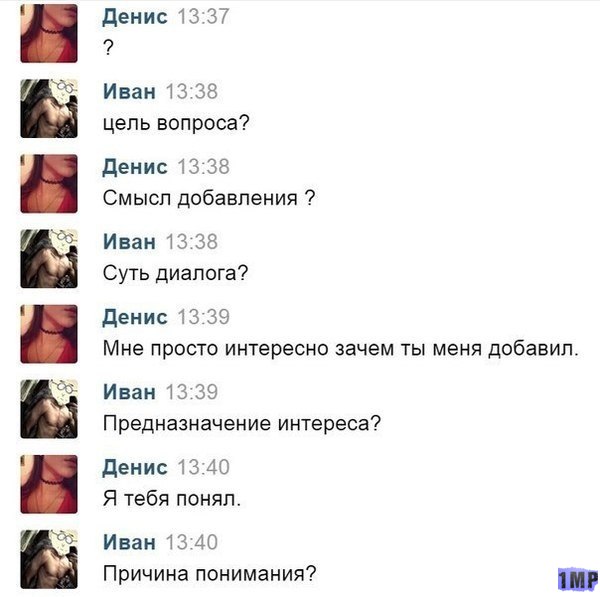Click Денис avatar beside the 13:39 message
Viewport: 600px width, 597px height.
[49, 334]
